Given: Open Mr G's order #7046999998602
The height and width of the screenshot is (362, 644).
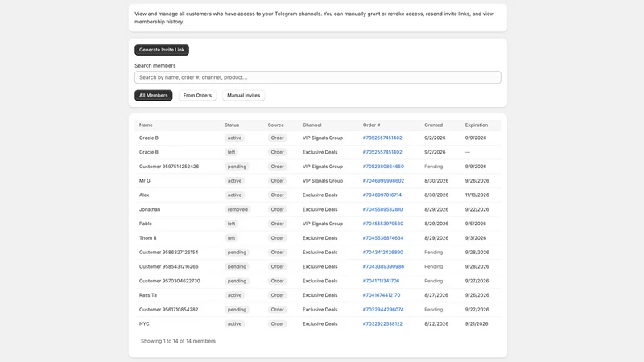Looking at the screenshot, I should pos(383,181).
